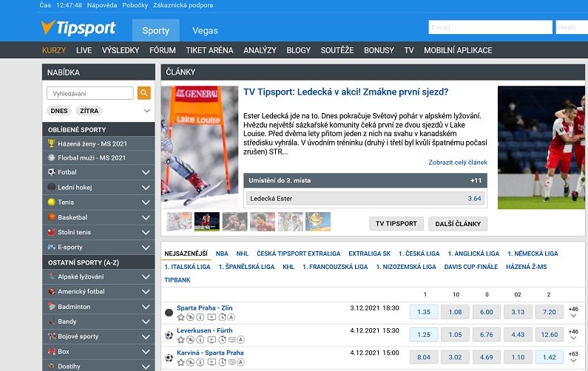
Task: Open the +11 count on Umístění do 3. místa
Action: 476,180
